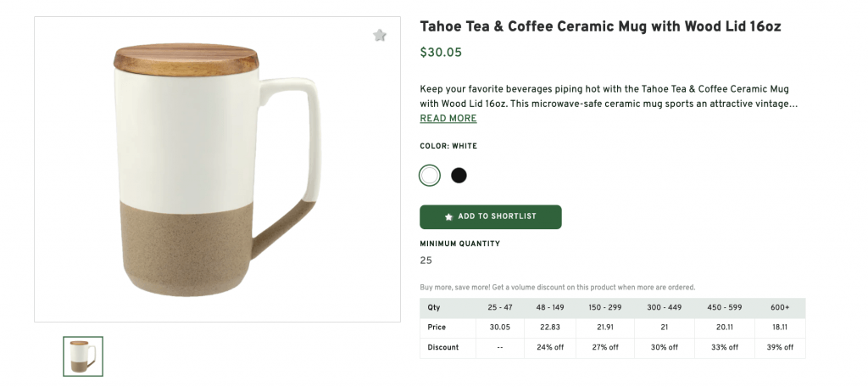Open the mug thumbnail below the image
This screenshot has width=868, height=387.
83,356
